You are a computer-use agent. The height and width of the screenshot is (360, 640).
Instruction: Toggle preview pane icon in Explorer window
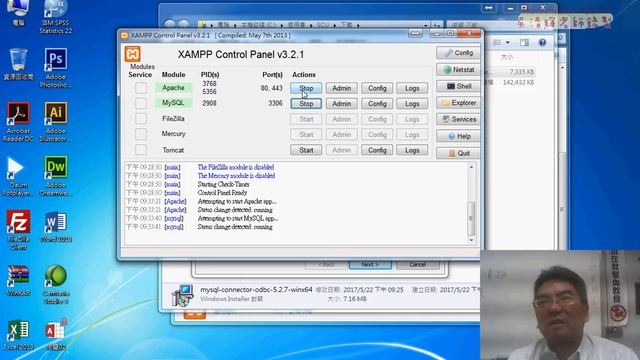pyautogui.click(x=524, y=42)
